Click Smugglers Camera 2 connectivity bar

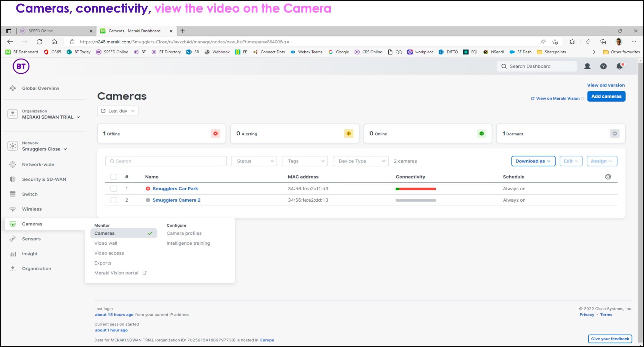coord(415,200)
